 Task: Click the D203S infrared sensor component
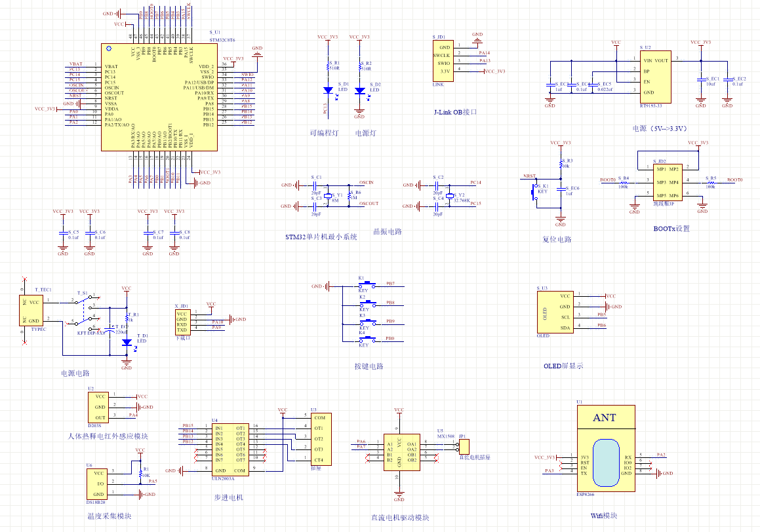coord(99,407)
